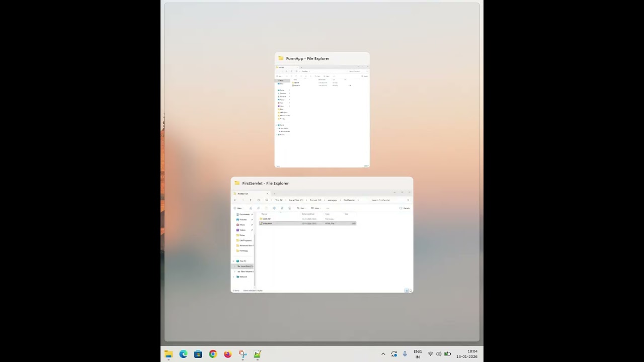Open File Explorer from the taskbar
This screenshot has width=644, height=362.
coord(169,354)
